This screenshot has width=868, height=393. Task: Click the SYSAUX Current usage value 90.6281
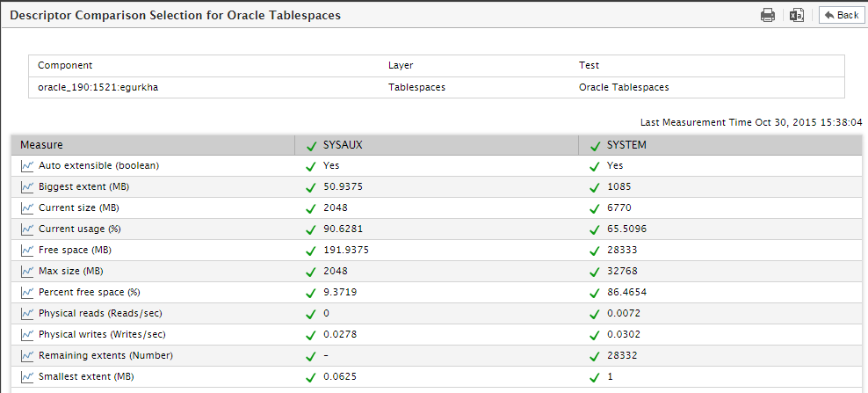pyautogui.click(x=344, y=229)
